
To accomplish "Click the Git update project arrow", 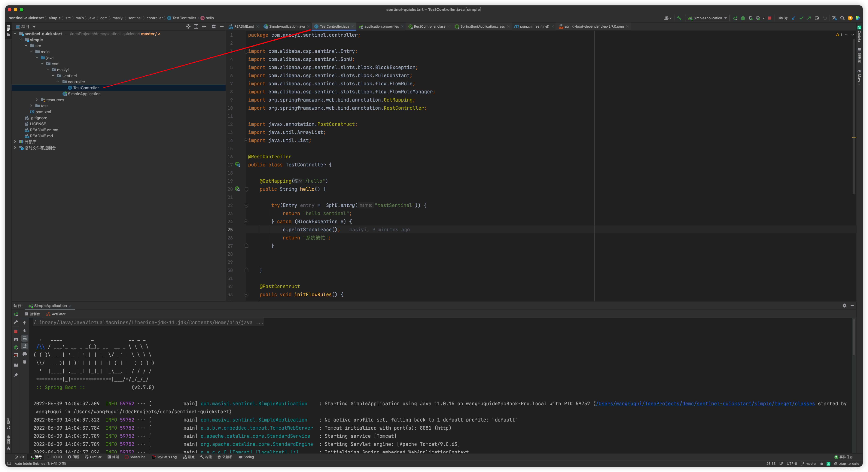I will coord(793,18).
